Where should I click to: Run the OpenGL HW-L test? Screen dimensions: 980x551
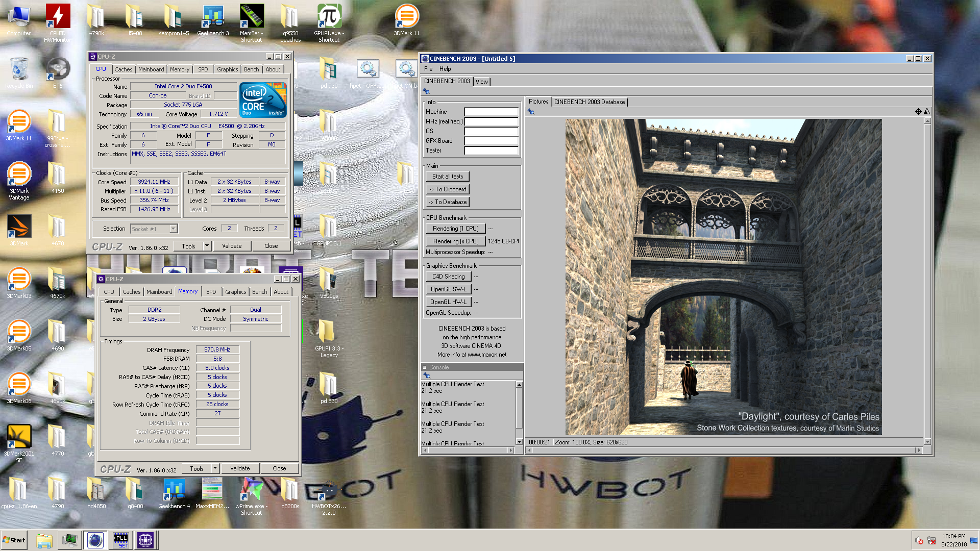click(x=449, y=302)
